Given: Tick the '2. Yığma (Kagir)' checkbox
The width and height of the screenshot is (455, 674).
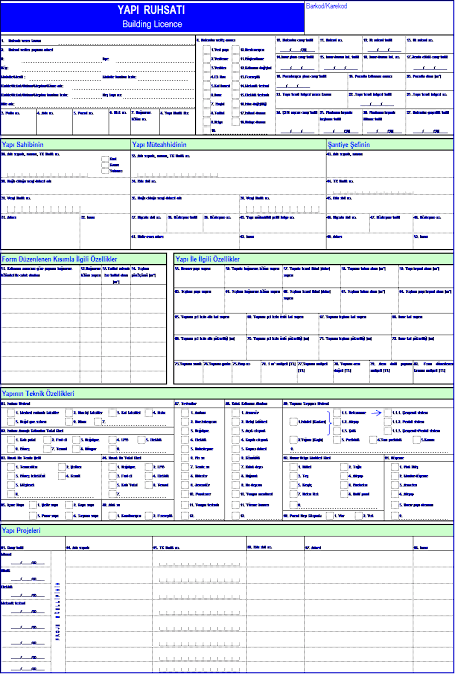Looking at the screenshot, I should point(293,440).
